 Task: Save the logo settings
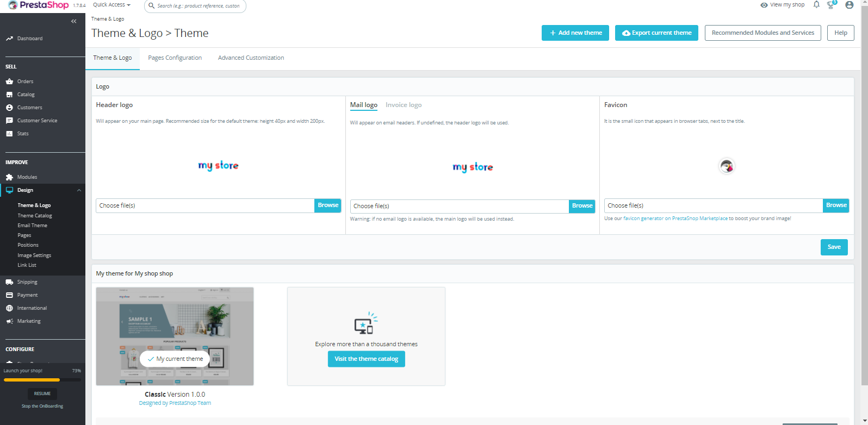coord(834,247)
